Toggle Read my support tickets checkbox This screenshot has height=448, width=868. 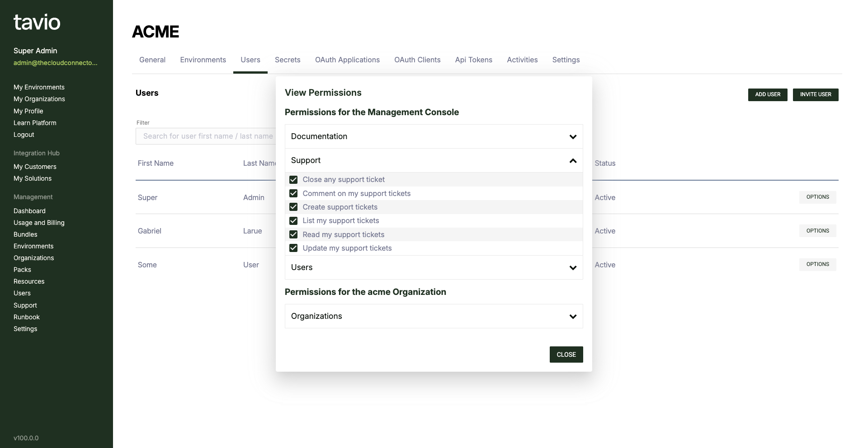click(293, 234)
